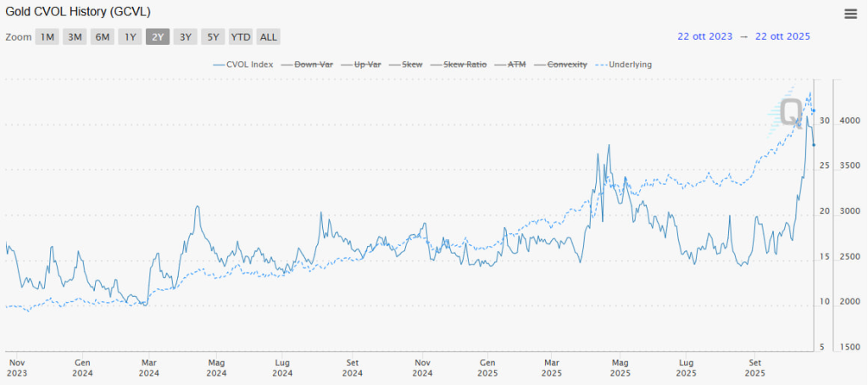Screen dimensions: 868x385
Task: Display ALL available history
Action: (269, 36)
